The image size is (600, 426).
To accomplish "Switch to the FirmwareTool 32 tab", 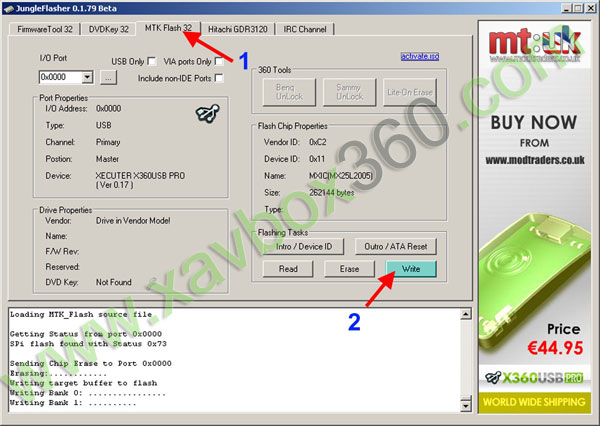I will coord(44,29).
